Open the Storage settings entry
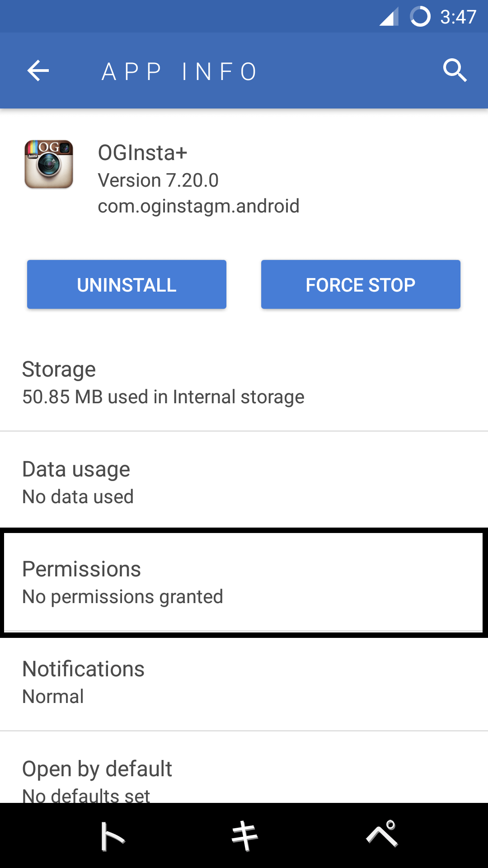 (244, 382)
